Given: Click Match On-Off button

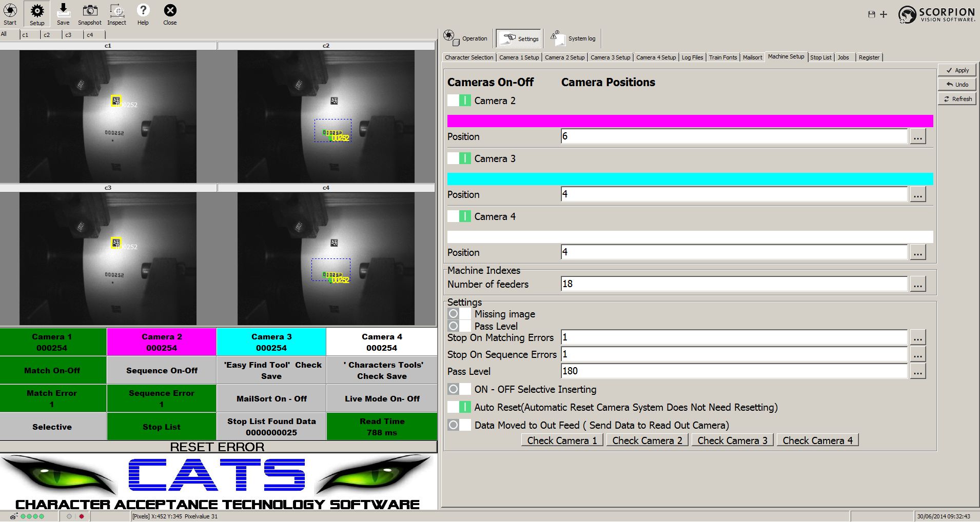Looking at the screenshot, I should click(53, 370).
